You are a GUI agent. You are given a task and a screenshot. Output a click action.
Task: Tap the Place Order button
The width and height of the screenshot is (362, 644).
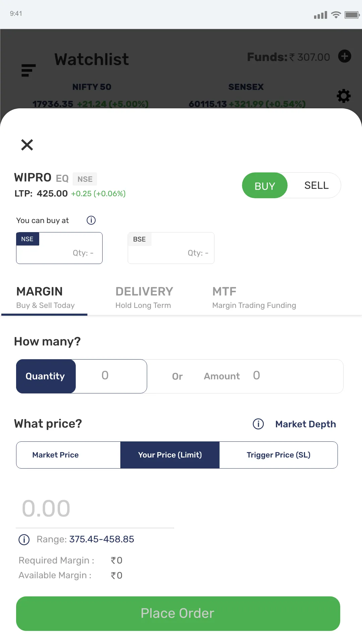tap(178, 613)
